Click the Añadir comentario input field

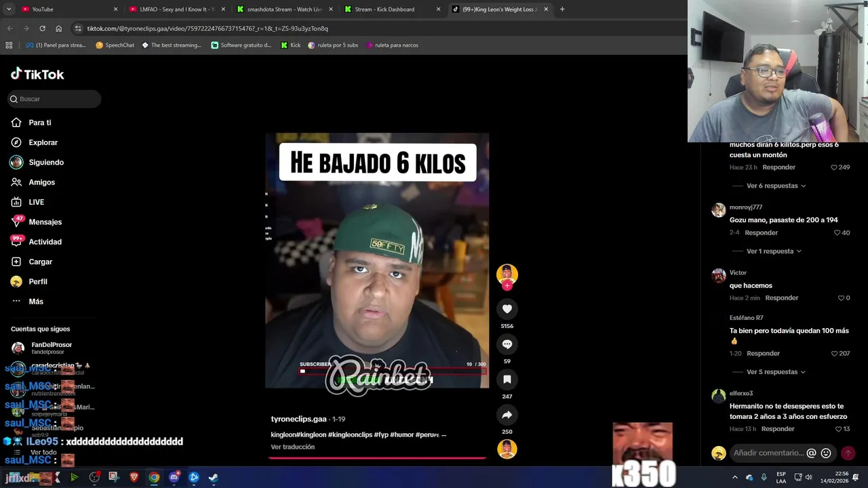tap(768, 453)
